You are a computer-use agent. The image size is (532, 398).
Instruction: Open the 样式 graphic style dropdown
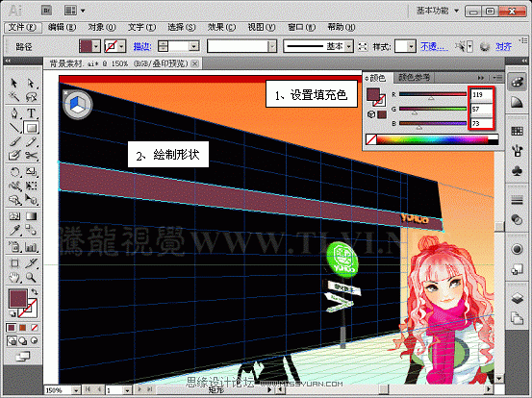[411, 46]
